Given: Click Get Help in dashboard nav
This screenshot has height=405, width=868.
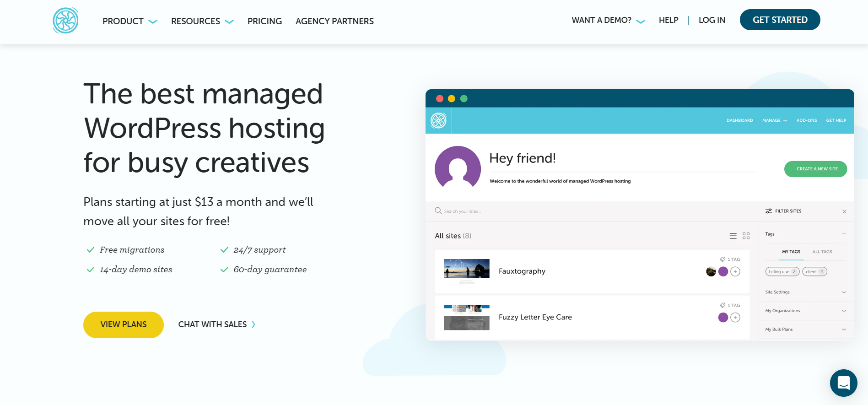Looking at the screenshot, I should tap(836, 120).
